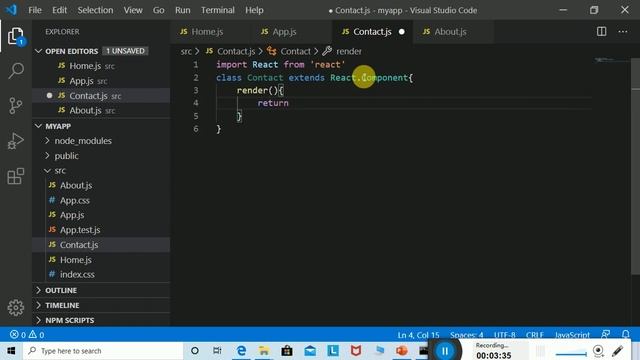Click the recorder pen annotation icon
The height and width of the screenshot is (360, 640).
tap(618, 351)
